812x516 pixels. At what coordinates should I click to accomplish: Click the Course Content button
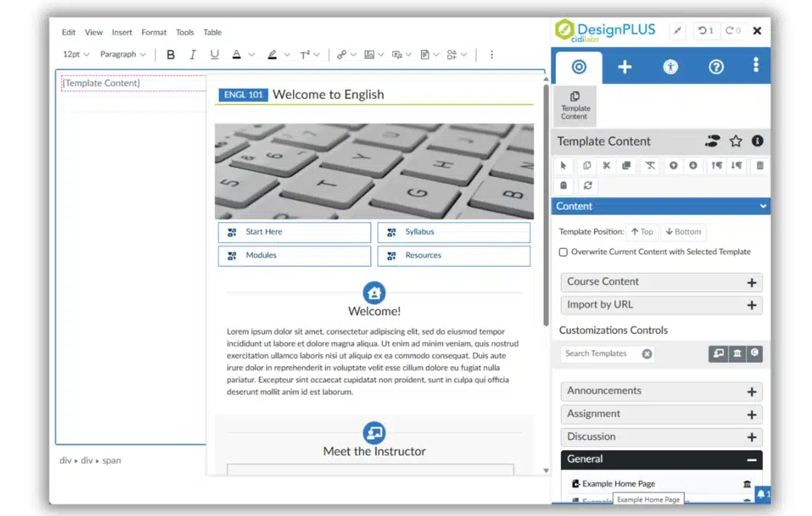pyautogui.click(x=660, y=282)
